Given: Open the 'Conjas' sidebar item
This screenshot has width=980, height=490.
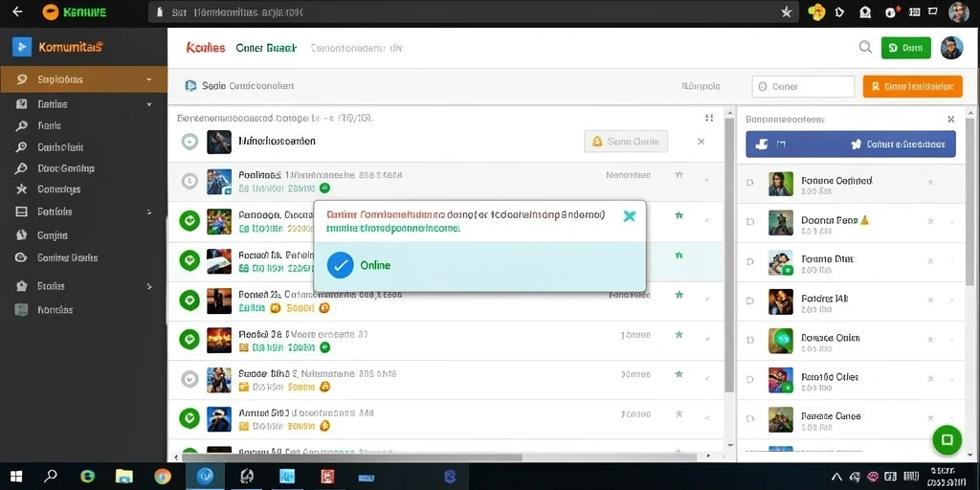Looking at the screenshot, I should point(53,235).
